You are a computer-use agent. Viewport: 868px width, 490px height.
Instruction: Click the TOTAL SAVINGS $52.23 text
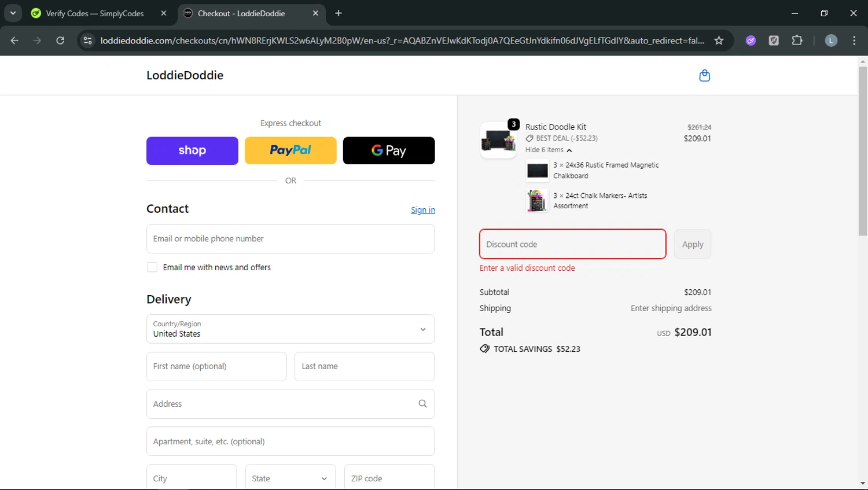pyautogui.click(x=530, y=349)
